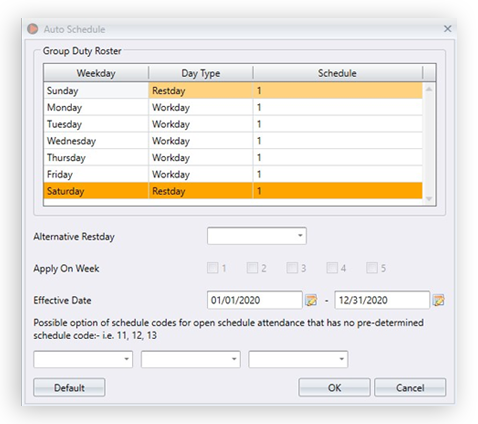The image size is (478, 424).
Task: Tick the Apply On Week 1 checkbox
Action: coord(212,268)
